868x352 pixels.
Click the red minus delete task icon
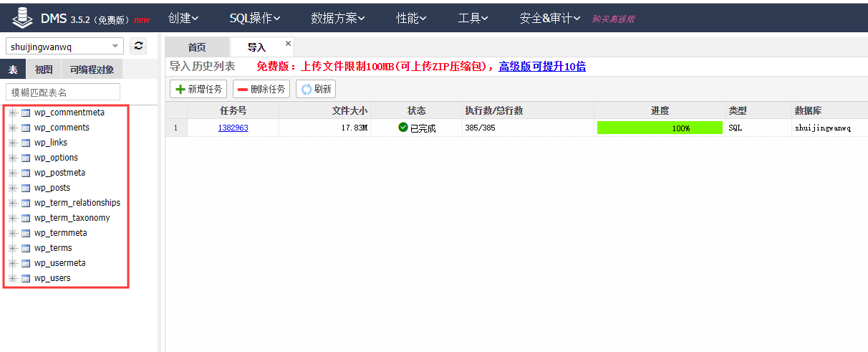point(243,90)
